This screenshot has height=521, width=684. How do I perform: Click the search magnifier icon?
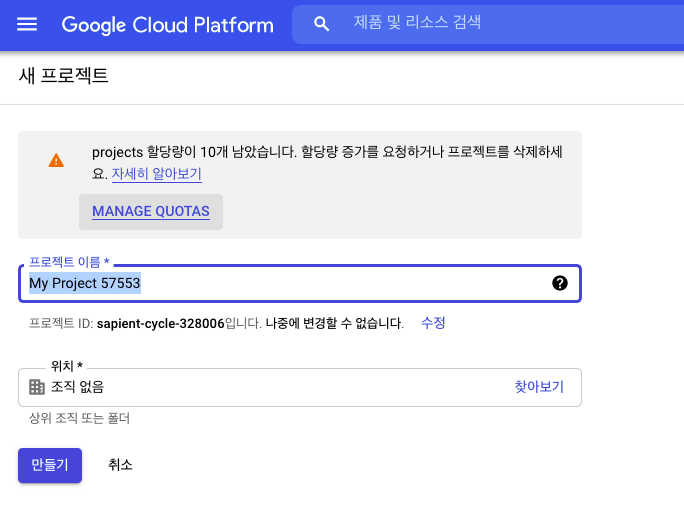point(321,24)
